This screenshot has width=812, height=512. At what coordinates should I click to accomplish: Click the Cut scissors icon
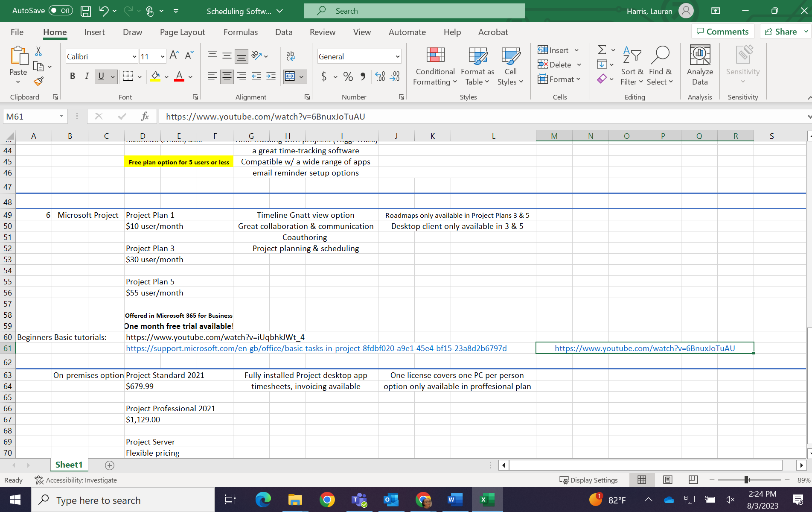(x=38, y=51)
